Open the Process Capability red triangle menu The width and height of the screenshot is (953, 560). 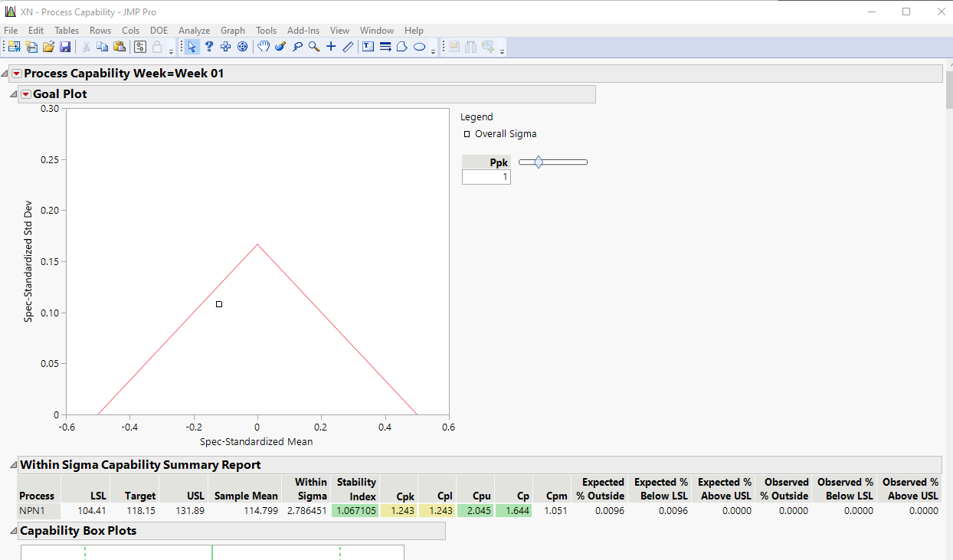[17, 73]
